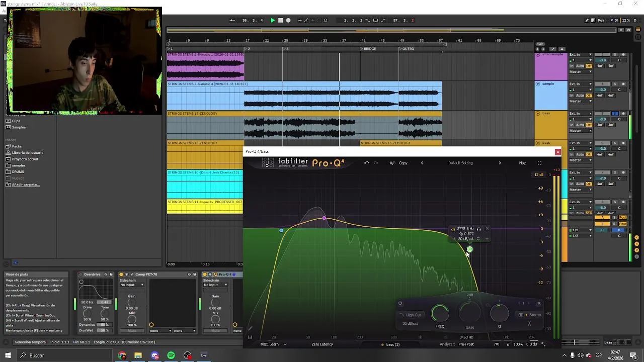Solo the band using the headphones icon
Image resolution: width=644 pixels, height=362 pixels.
(x=479, y=229)
